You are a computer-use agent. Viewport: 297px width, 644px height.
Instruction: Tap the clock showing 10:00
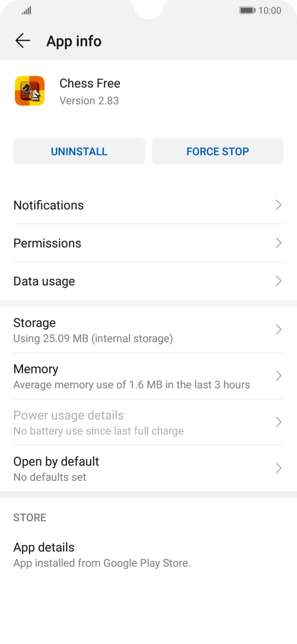pos(270,10)
